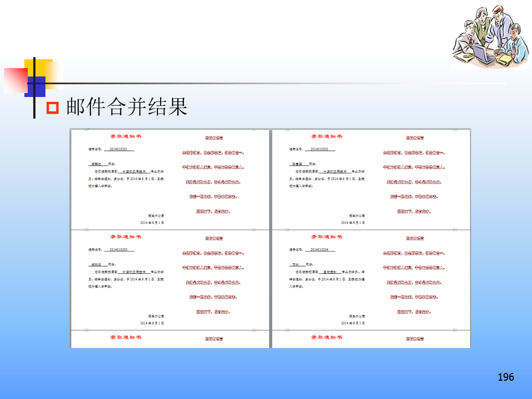The width and height of the screenshot is (532, 399).
Task: Click 录取通知书 heading above number 2014010204
Action: point(327,237)
